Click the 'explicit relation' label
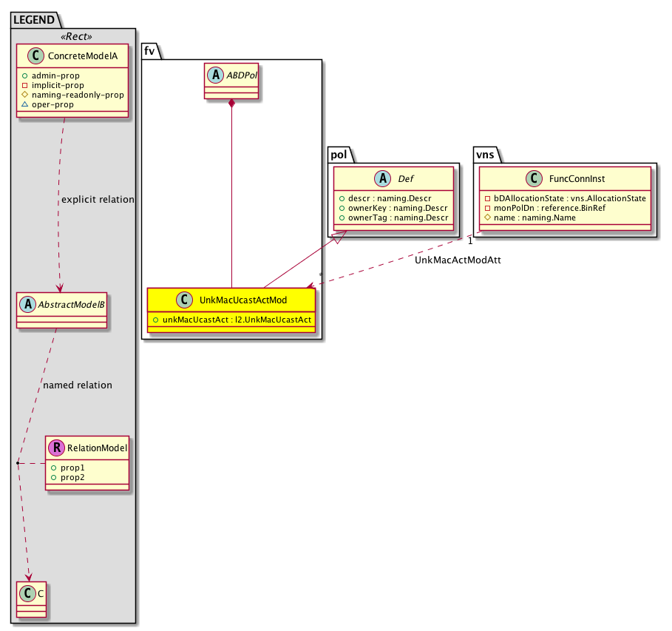This screenshot has width=672, height=631. (x=97, y=199)
